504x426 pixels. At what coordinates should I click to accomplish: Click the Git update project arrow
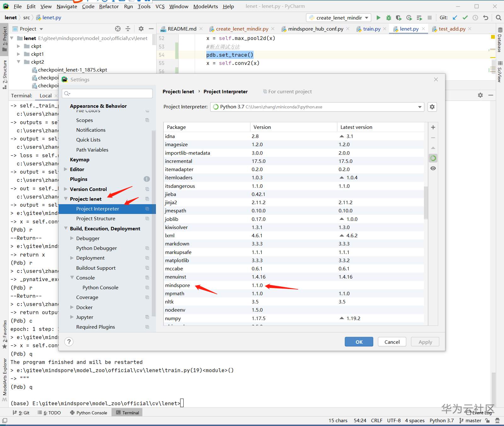click(455, 18)
